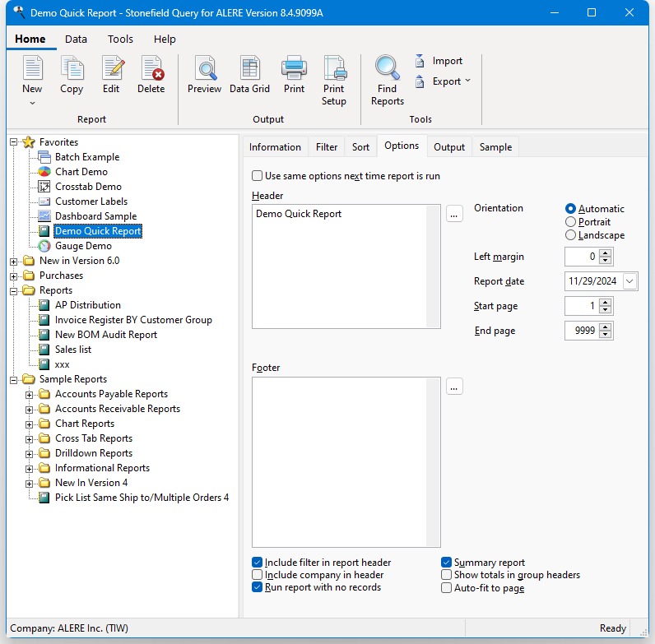Switch to the Filter tab
The width and height of the screenshot is (655, 644).
point(326,147)
